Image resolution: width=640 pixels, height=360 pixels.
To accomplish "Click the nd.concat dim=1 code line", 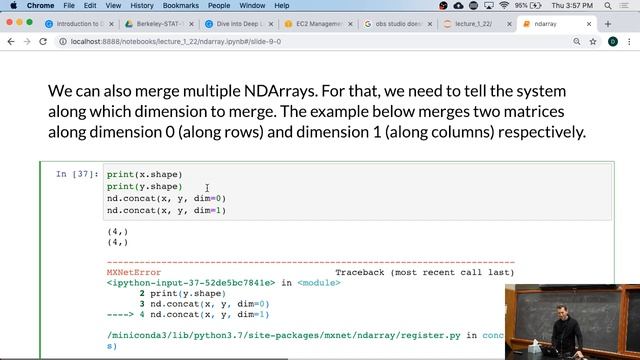I will click(166, 211).
